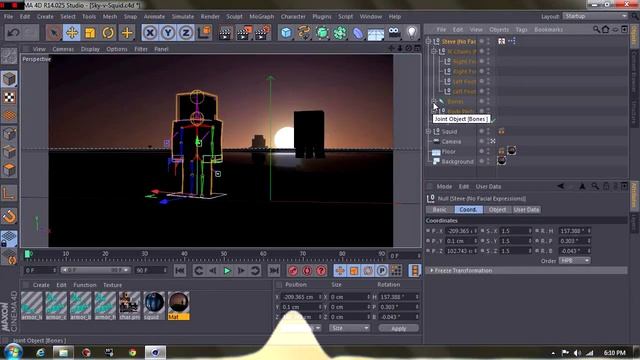Switch to Model mode cube icon
This screenshot has width=640, height=360.
pyautogui.click(x=9, y=79)
